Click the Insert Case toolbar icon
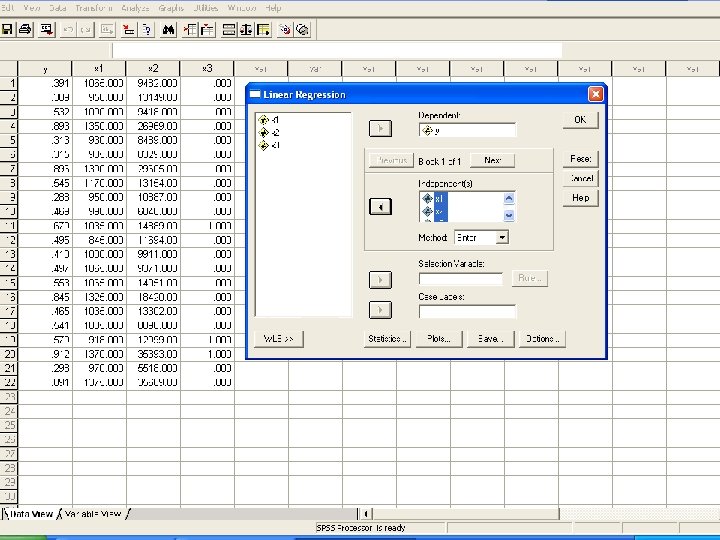Image resolution: width=720 pixels, height=540 pixels. point(190,30)
